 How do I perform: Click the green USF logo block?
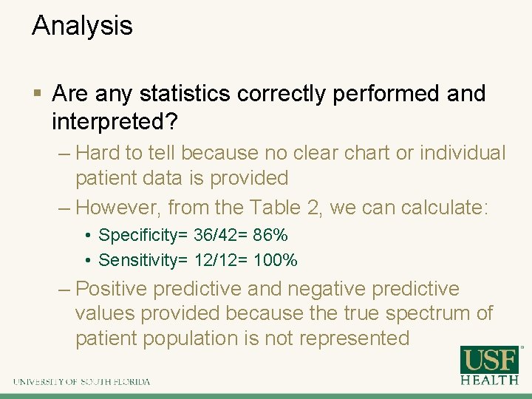491,359
